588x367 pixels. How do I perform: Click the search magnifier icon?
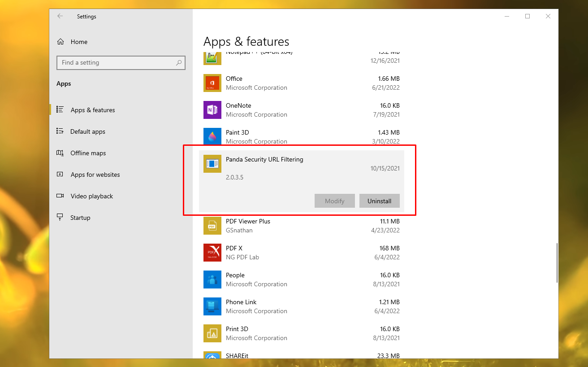coord(179,63)
